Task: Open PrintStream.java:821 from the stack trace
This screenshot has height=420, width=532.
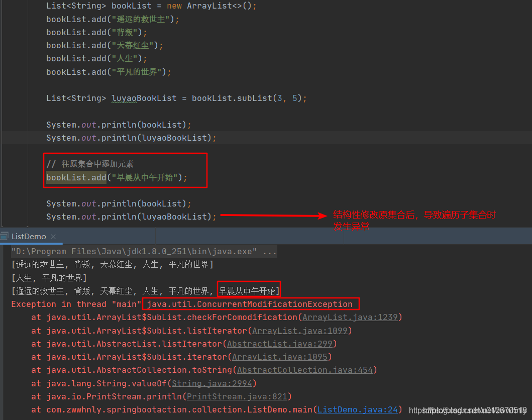Action: tap(237, 396)
